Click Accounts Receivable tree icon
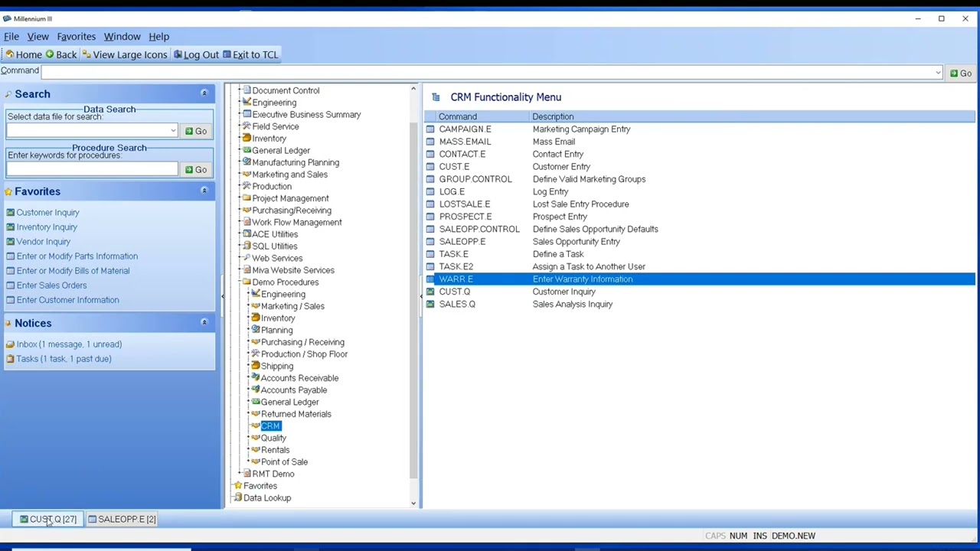Screen dimensions: 980x551 256,377
